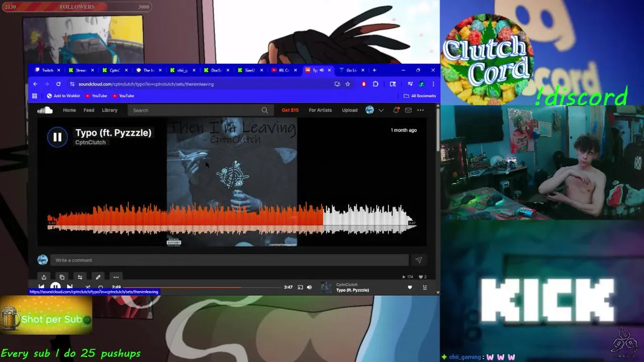Click the Then I'm Leaving album artwork
Viewport: 644px width, 362px height.
point(232,182)
